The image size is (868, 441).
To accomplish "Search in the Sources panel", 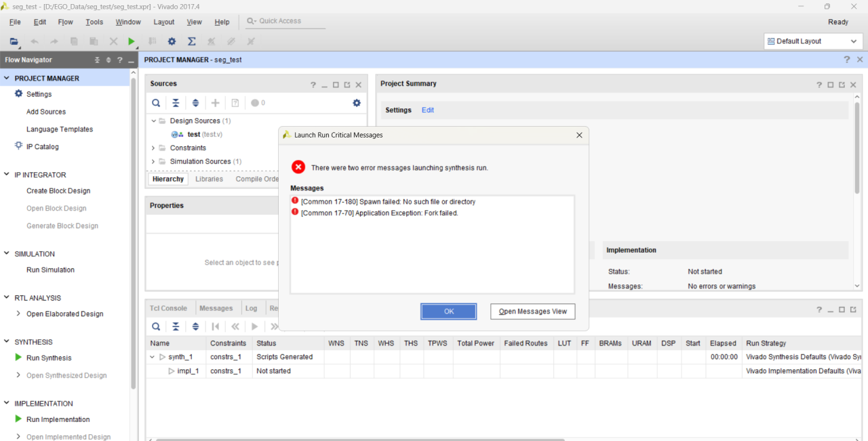I will (x=156, y=103).
